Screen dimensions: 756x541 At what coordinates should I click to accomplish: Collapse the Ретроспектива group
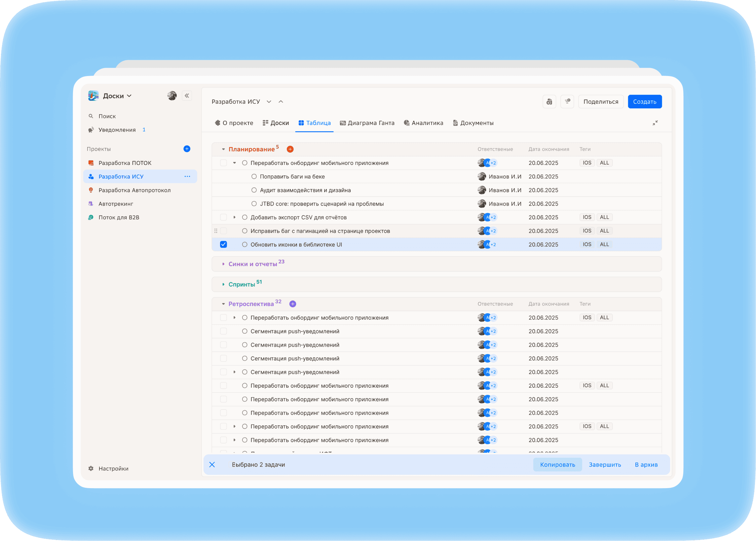223,304
